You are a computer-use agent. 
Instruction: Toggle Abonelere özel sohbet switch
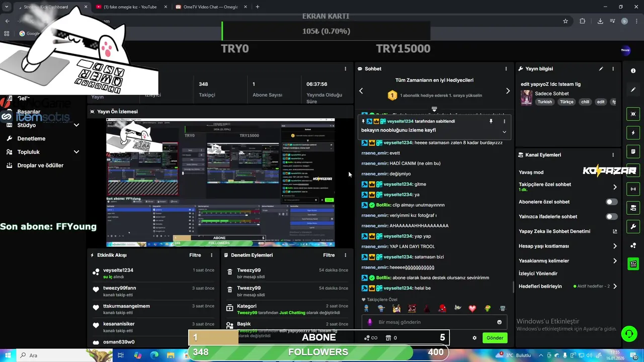point(611,202)
